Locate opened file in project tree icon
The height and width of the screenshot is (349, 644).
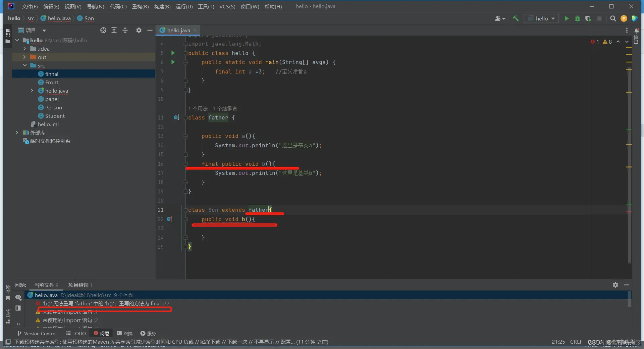point(103,30)
